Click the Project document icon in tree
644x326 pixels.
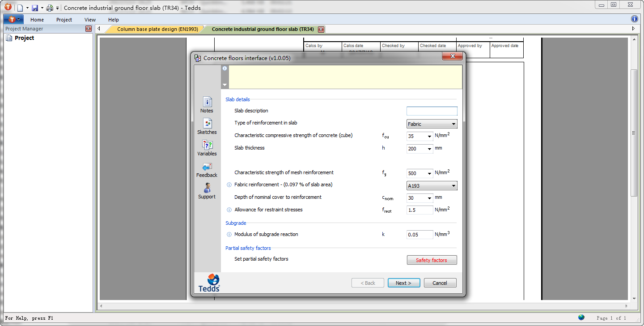point(9,38)
